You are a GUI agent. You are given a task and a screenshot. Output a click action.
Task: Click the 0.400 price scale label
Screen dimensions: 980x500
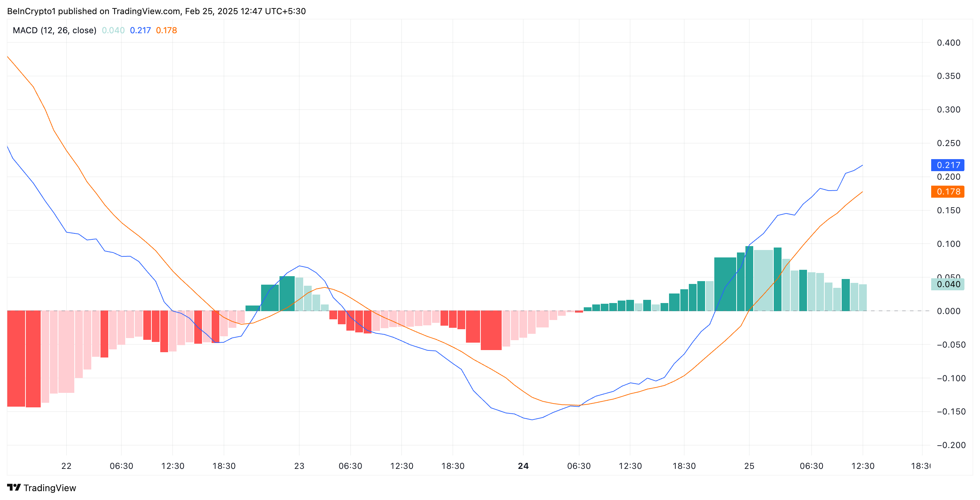pos(949,42)
